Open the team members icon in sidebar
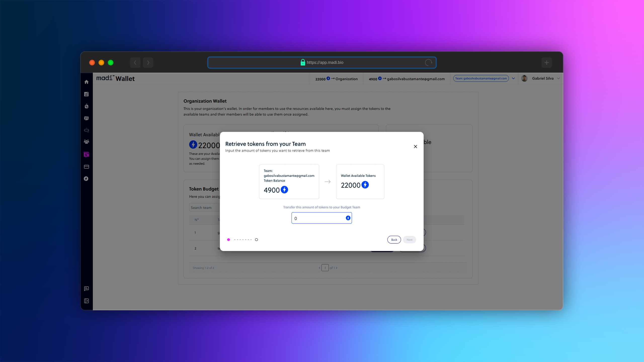 pos(86,142)
